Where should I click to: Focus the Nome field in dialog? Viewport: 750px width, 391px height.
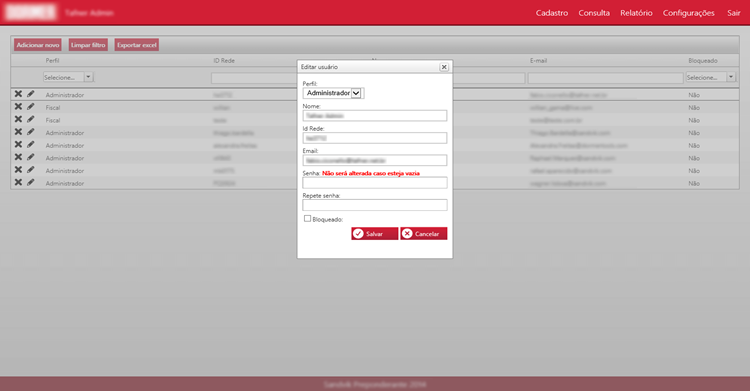[375, 116]
